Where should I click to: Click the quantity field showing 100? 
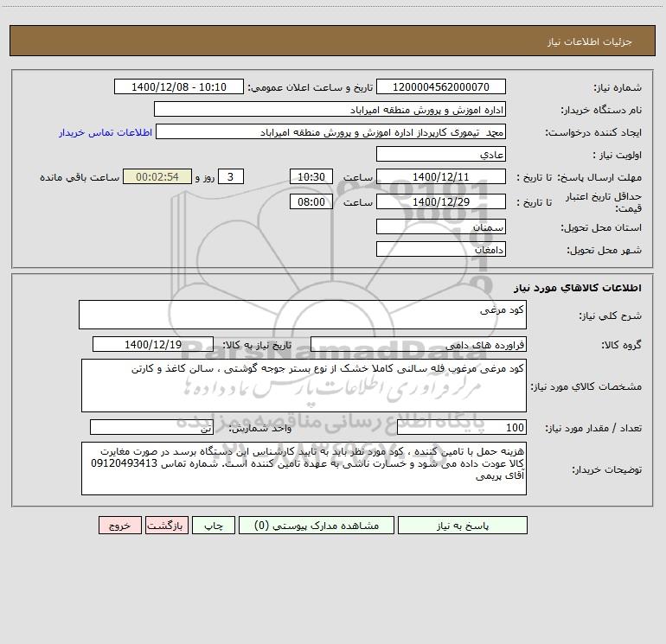pos(462,427)
